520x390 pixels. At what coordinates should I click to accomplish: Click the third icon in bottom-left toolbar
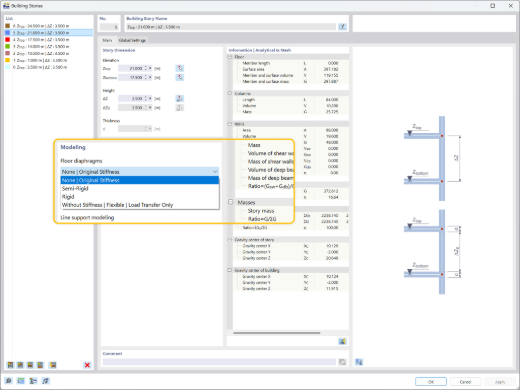tap(33, 381)
